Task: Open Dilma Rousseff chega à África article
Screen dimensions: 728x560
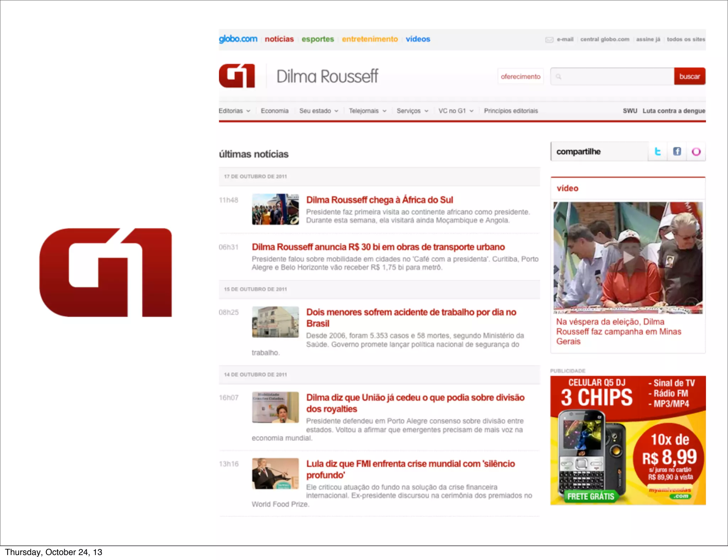Action: tap(379, 200)
